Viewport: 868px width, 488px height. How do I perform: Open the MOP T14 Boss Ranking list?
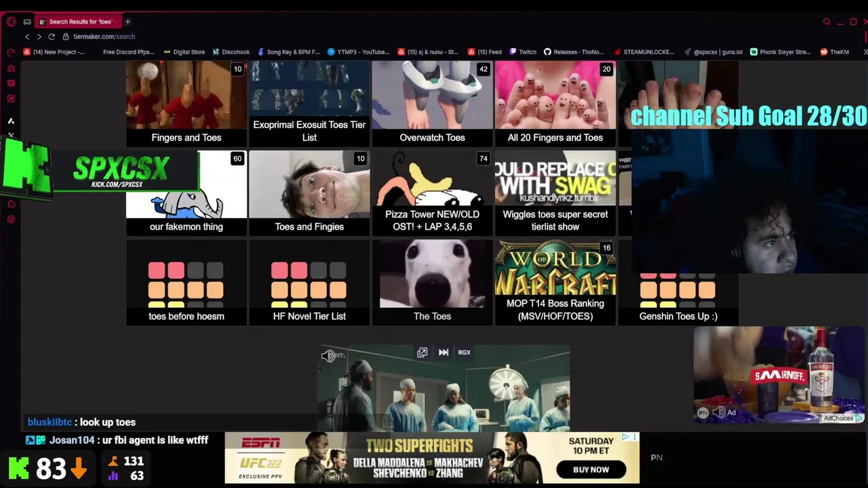point(555,282)
